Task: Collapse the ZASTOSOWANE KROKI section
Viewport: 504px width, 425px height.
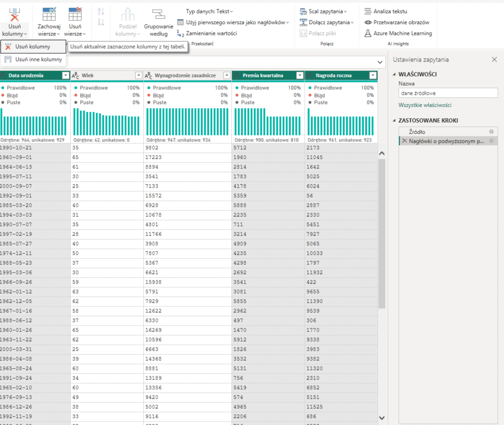Action: [x=395, y=121]
